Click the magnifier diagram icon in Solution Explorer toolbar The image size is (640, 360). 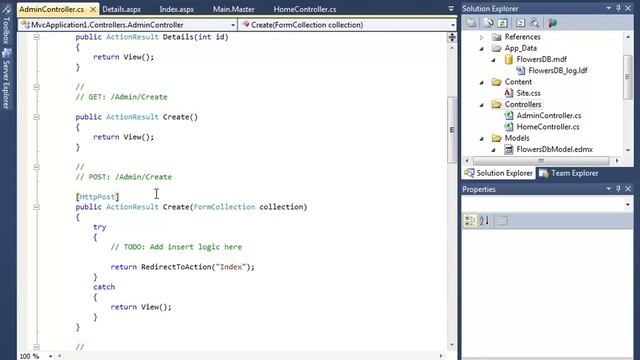pos(534,23)
